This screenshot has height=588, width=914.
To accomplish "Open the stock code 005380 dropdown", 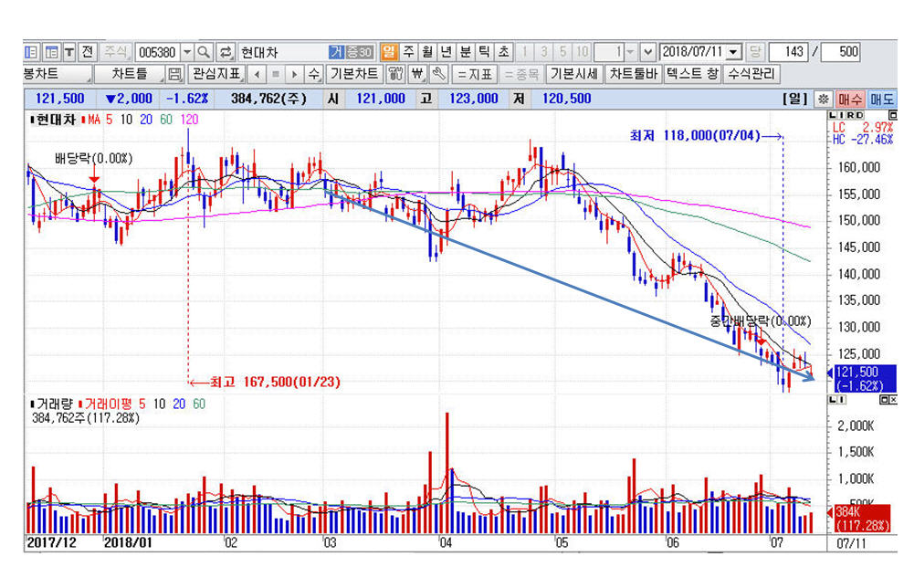I will 187,52.
